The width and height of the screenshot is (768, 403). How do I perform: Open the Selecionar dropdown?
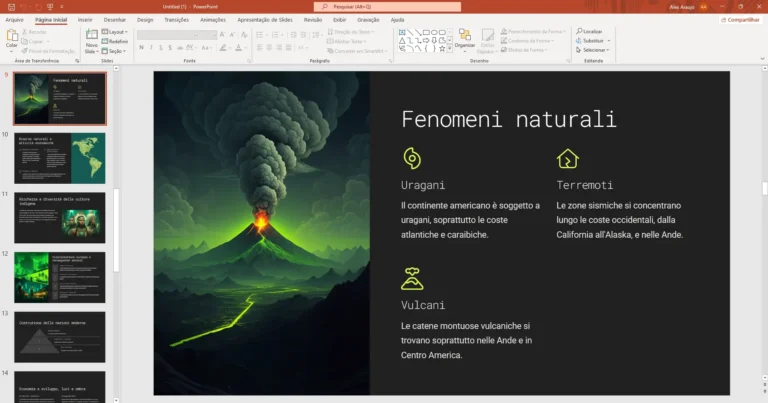point(592,50)
